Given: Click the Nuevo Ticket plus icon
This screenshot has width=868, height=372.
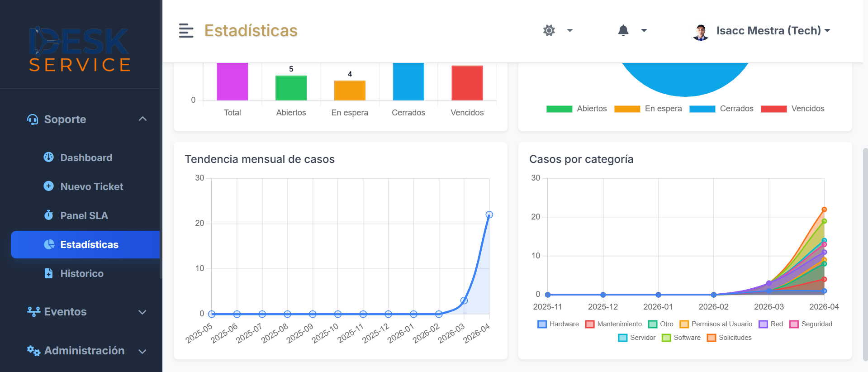Looking at the screenshot, I should 48,186.
